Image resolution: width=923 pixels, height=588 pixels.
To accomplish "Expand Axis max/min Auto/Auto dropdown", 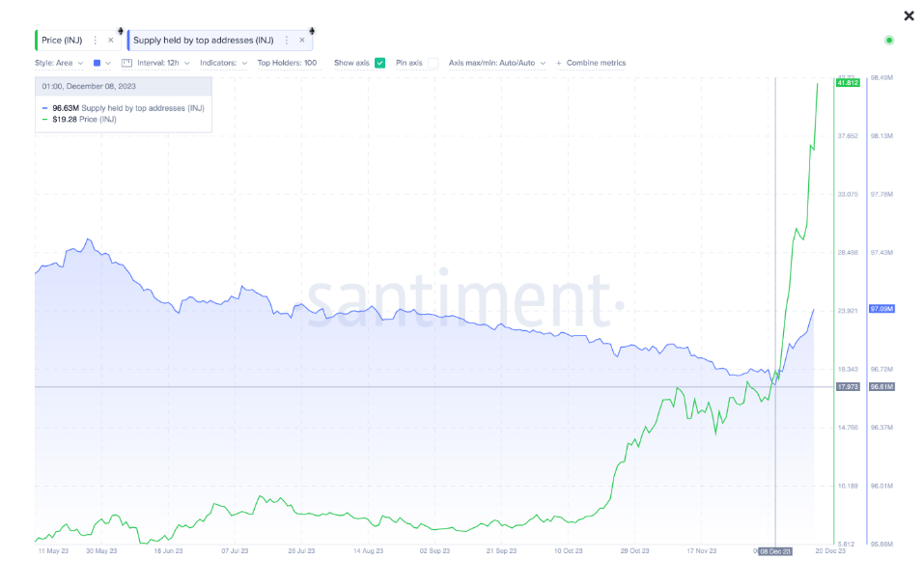I will click(x=496, y=63).
